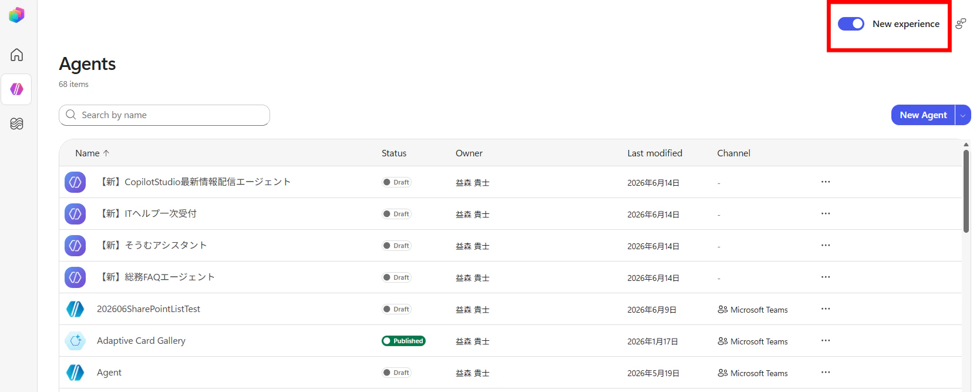The height and width of the screenshot is (392, 980).
Task: Click Draft status of the Agent row
Action: [x=396, y=373]
